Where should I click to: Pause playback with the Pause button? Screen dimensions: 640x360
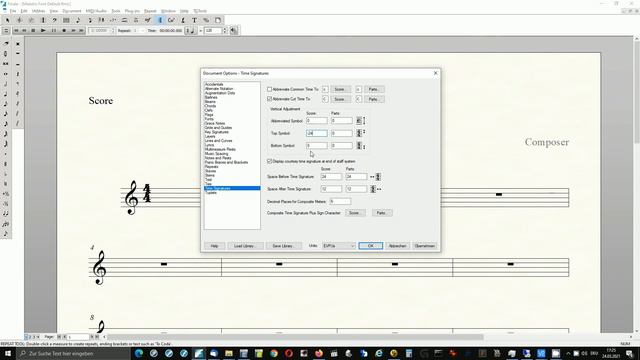click(x=53, y=31)
